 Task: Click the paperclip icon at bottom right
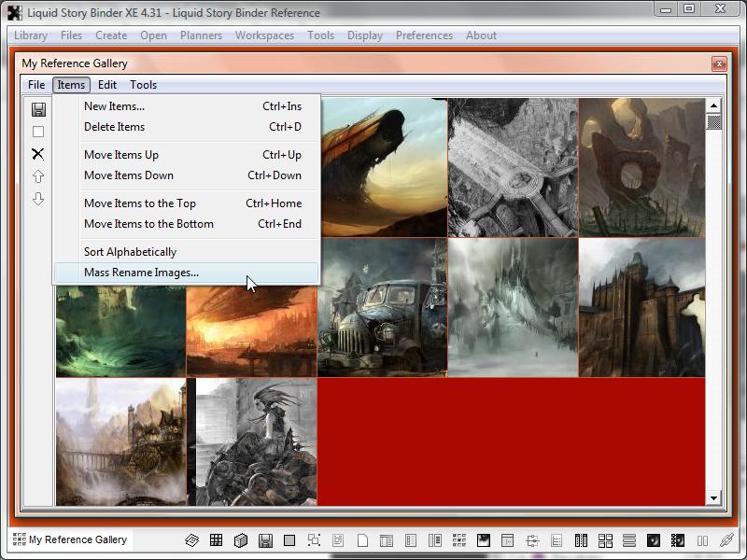(726, 540)
